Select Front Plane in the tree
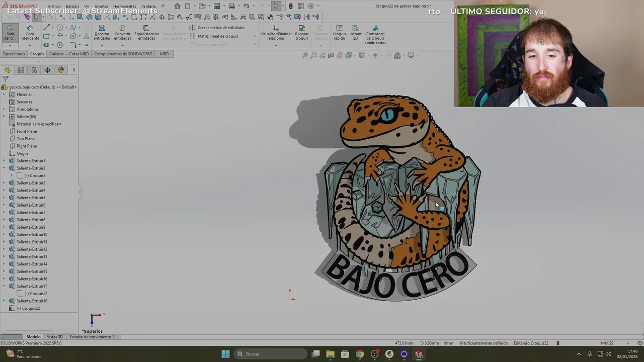 click(27, 131)
